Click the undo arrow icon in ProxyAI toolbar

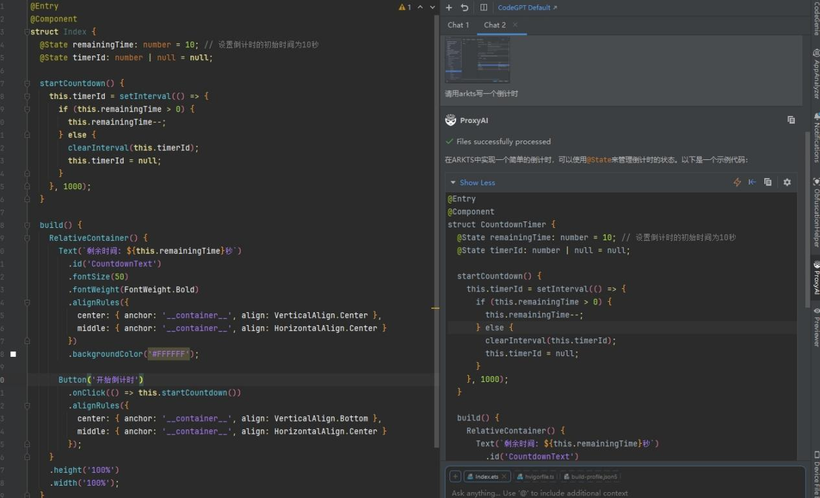tap(464, 7)
